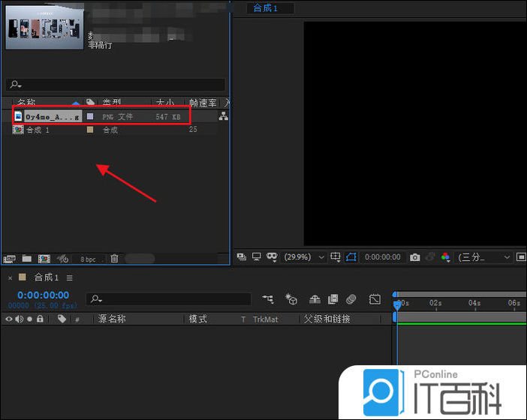Click the solo dot column header
Viewport: 527px width, 420px height.
coord(29,319)
